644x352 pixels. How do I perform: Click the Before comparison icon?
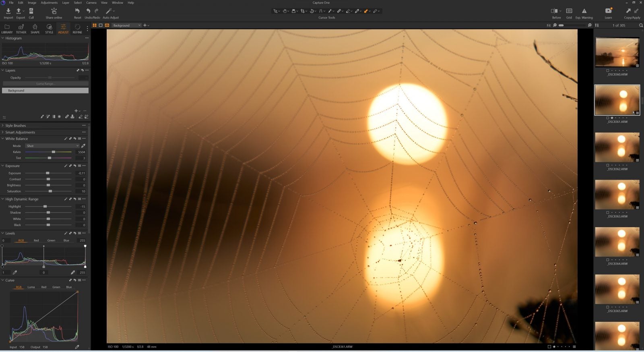pyautogui.click(x=554, y=11)
